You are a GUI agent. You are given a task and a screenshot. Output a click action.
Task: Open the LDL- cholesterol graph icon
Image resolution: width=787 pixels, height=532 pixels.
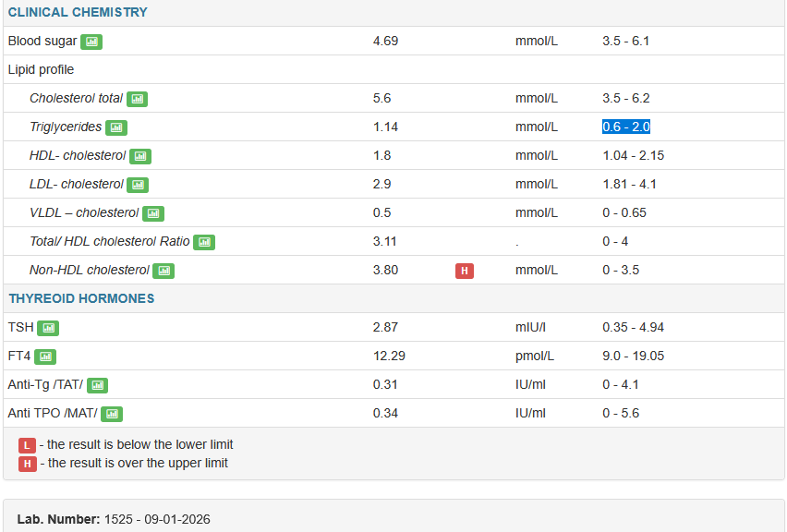pos(138,185)
